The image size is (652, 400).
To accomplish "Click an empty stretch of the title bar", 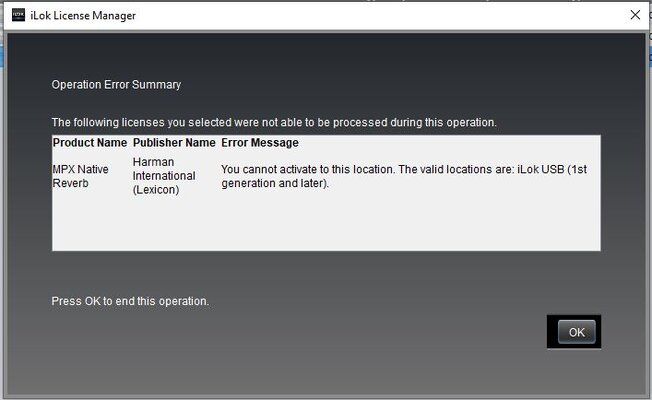I will coord(374,16).
